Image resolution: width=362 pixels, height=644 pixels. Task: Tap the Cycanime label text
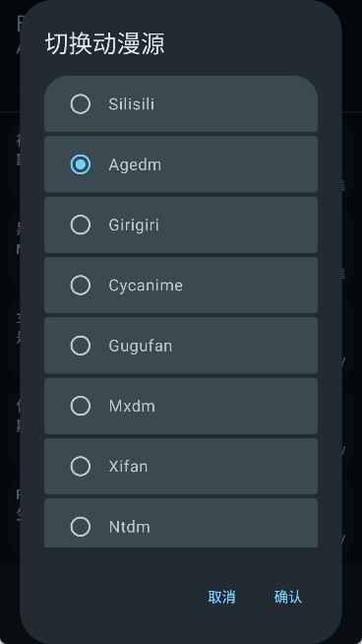coord(146,286)
